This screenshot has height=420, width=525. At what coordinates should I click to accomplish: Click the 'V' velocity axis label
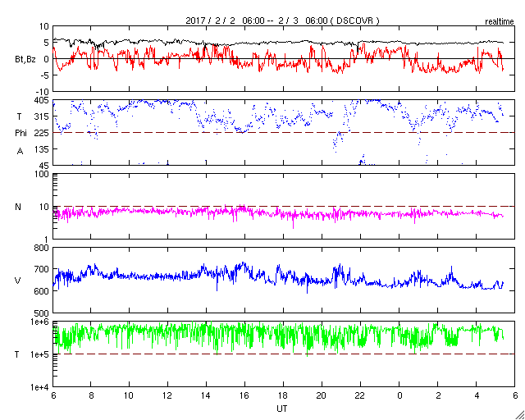pos(18,281)
